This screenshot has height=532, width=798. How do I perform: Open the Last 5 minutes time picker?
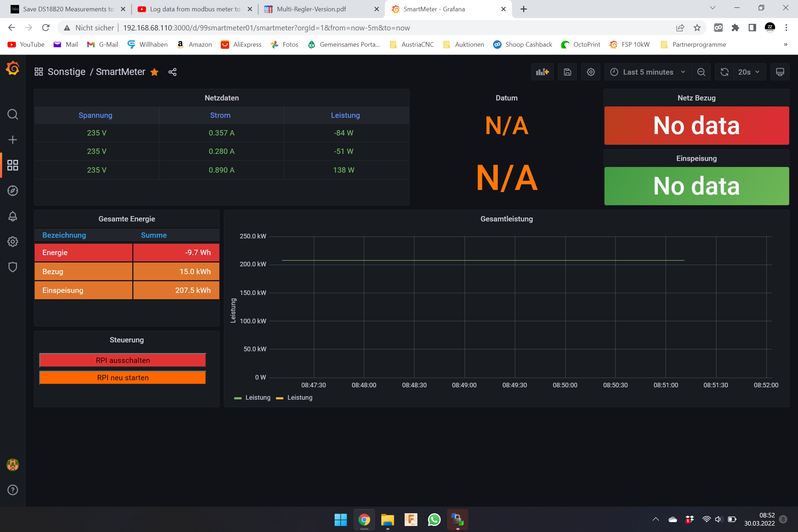tap(648, 72)
